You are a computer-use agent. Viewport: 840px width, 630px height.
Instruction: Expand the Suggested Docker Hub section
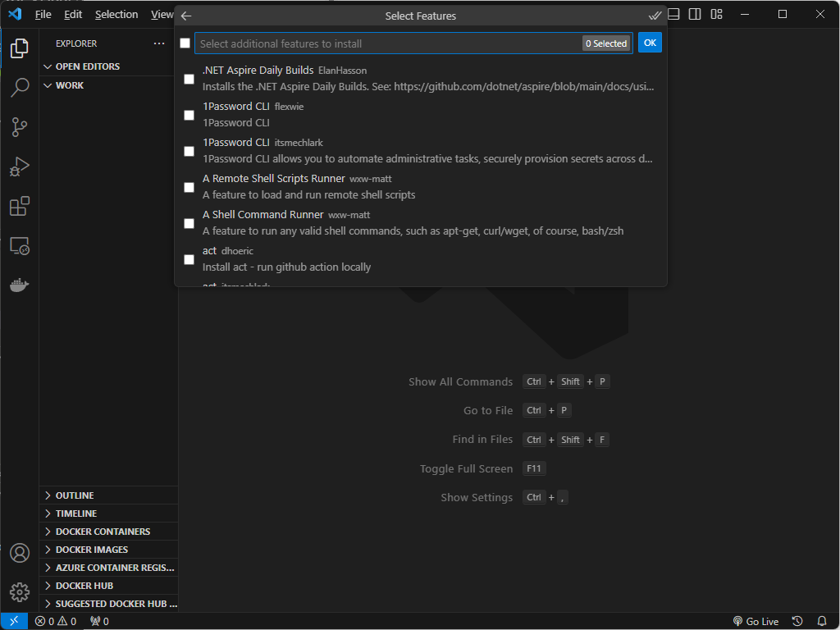click(108, 604)
